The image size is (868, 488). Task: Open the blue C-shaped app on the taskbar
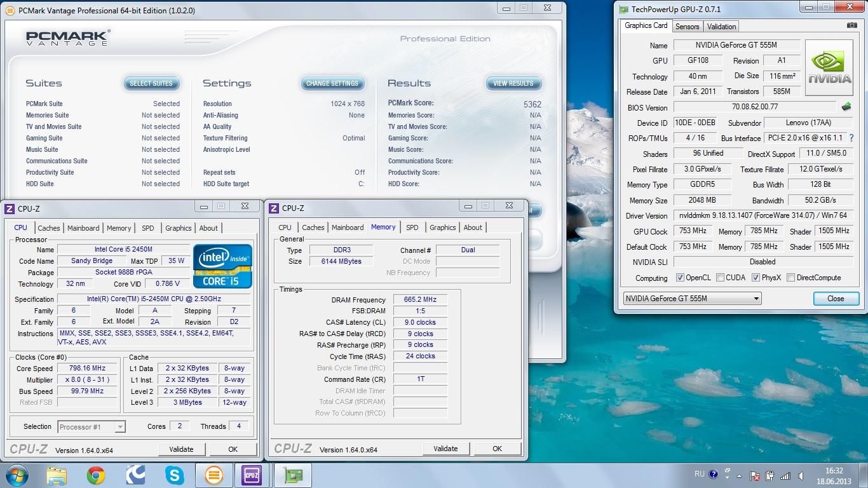coord(135,475)
